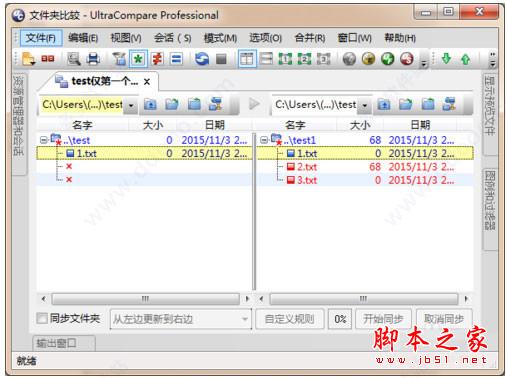The image size is (506, 378).
Task: Open the 合并(R) menu
Action: point(310,38)
